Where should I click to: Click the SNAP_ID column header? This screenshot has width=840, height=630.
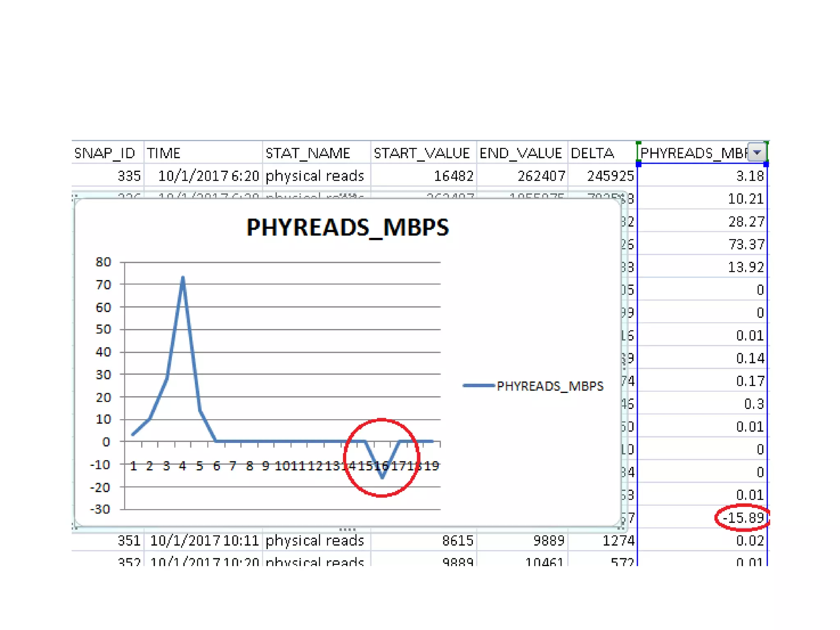coord(105,153)
